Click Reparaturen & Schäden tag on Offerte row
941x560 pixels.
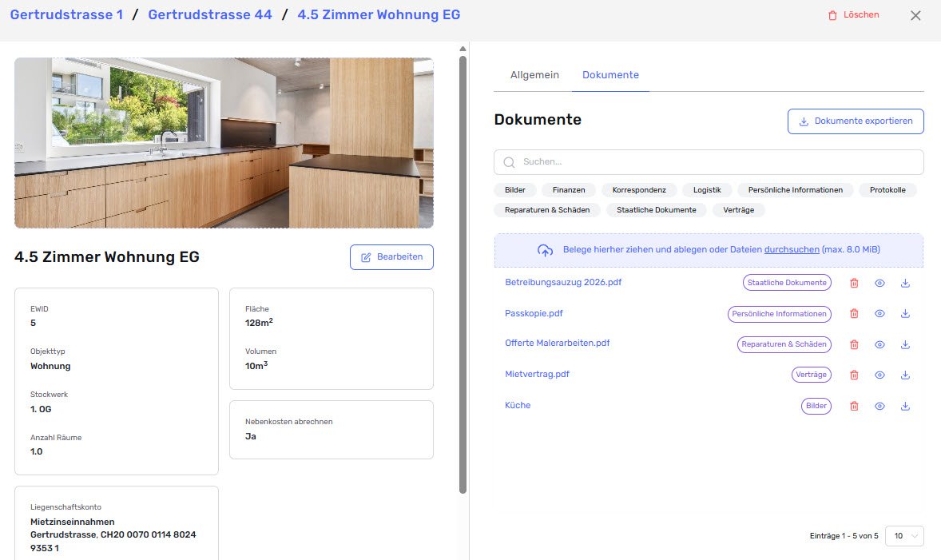[784, 344]
